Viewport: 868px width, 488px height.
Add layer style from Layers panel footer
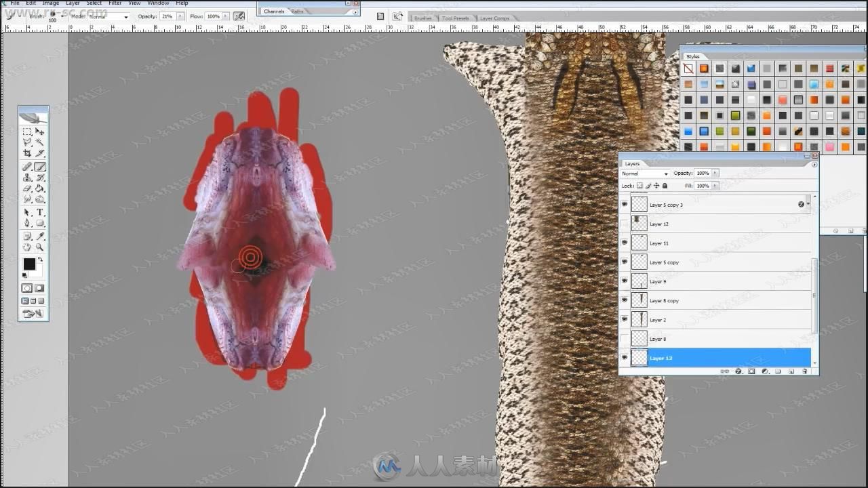pyautogui.click(x=738, y=371)
